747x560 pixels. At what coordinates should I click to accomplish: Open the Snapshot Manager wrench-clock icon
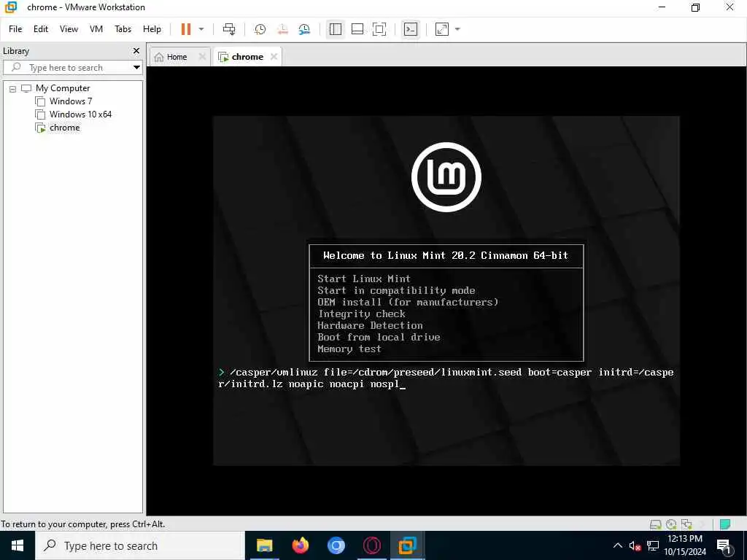304,29
